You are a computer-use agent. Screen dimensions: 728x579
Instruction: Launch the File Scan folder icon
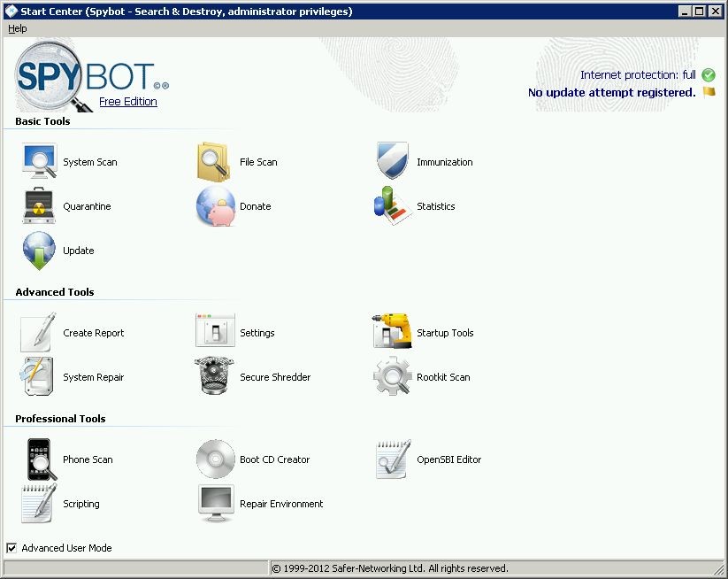(213, 161)
